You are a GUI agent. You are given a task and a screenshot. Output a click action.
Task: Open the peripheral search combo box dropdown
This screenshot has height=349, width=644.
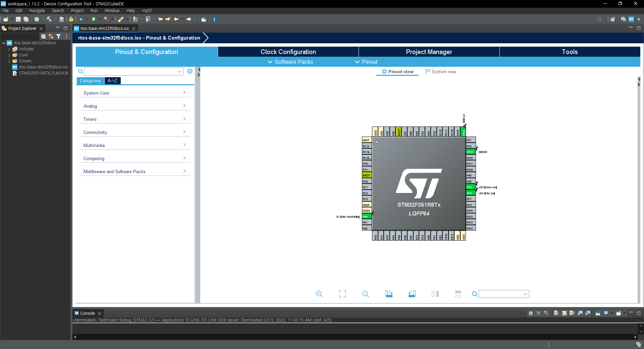point(179,71)
